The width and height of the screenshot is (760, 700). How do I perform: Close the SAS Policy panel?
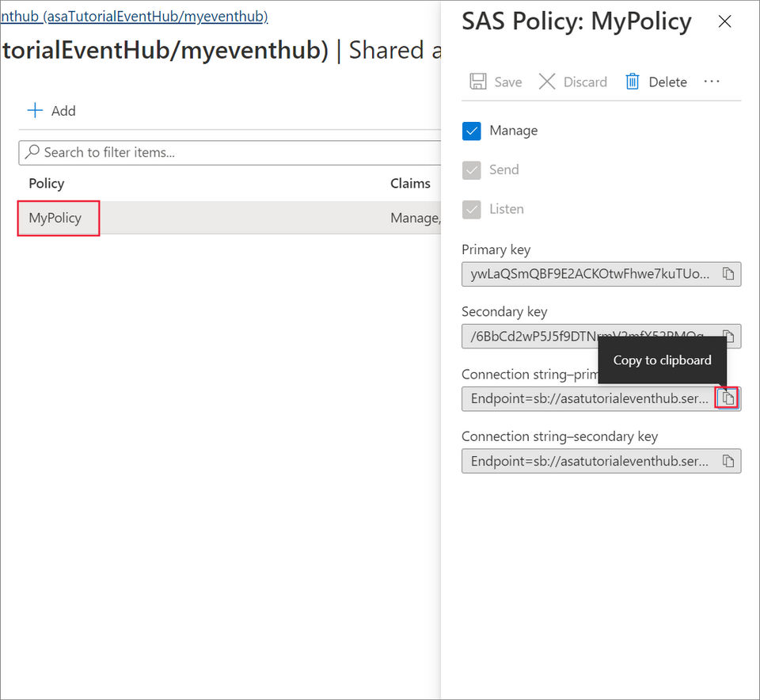click(724, 21)
